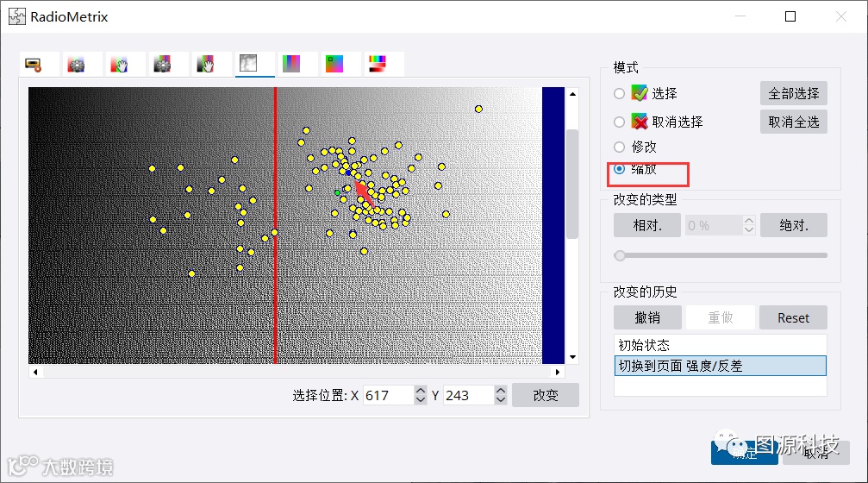The width and height of the screenshot is (868, 483).
Task: Click the Reset button
Action: click(x=793, y=318)
